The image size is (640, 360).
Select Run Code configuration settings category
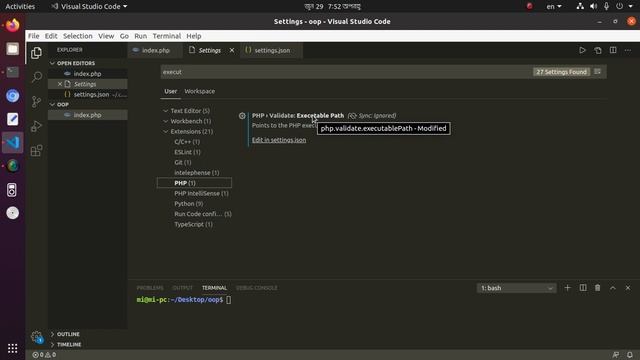pyautogui.click(x=203, y=214)
